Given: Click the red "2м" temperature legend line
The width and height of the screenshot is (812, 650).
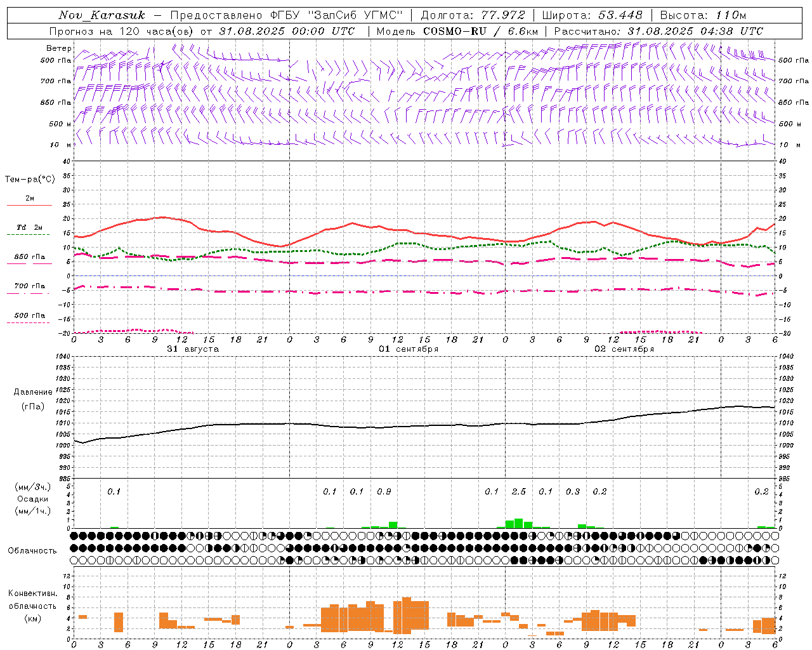Looking at the screenshot, I should coord(29,205).
